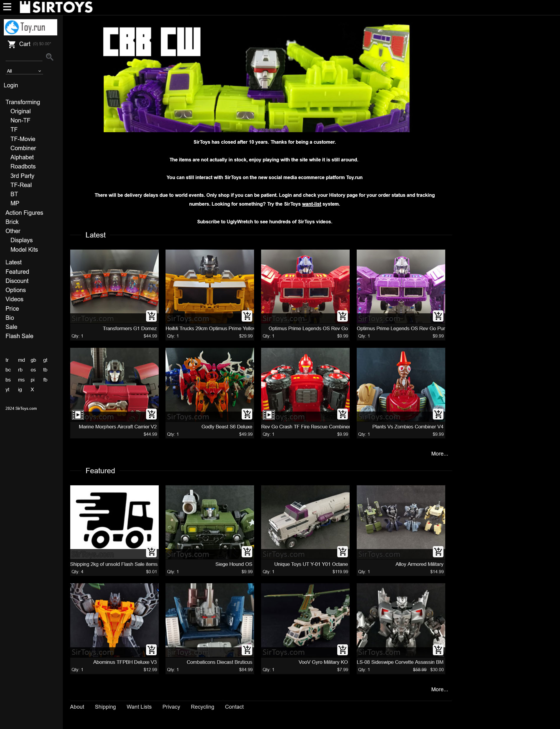Add Transformers G1 Domez to cart
This screenshot has height=729, width=560.
point(151,316)
